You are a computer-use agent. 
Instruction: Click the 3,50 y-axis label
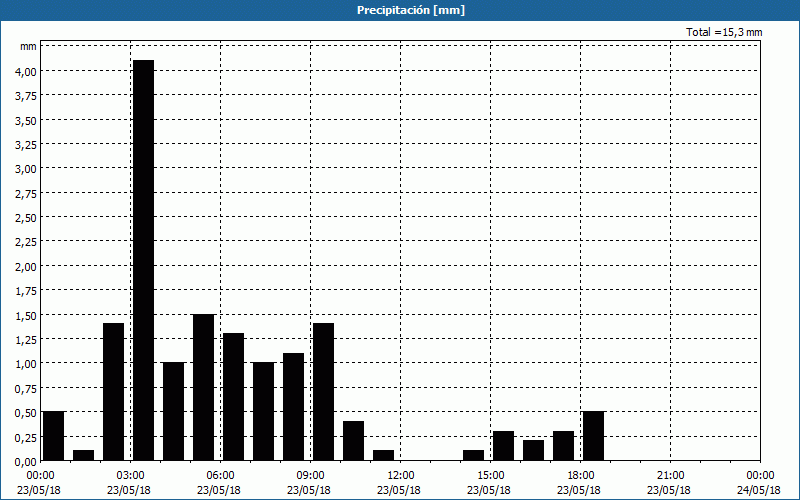pos(26,120)
